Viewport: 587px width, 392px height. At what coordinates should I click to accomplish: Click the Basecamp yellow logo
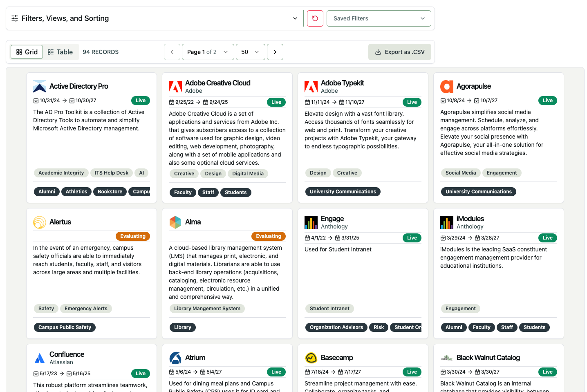click(x=311, y=358)
